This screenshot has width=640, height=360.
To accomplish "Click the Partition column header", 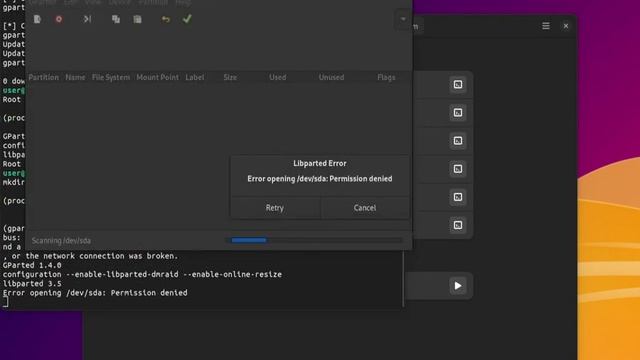I will click(x=44, y=77).
